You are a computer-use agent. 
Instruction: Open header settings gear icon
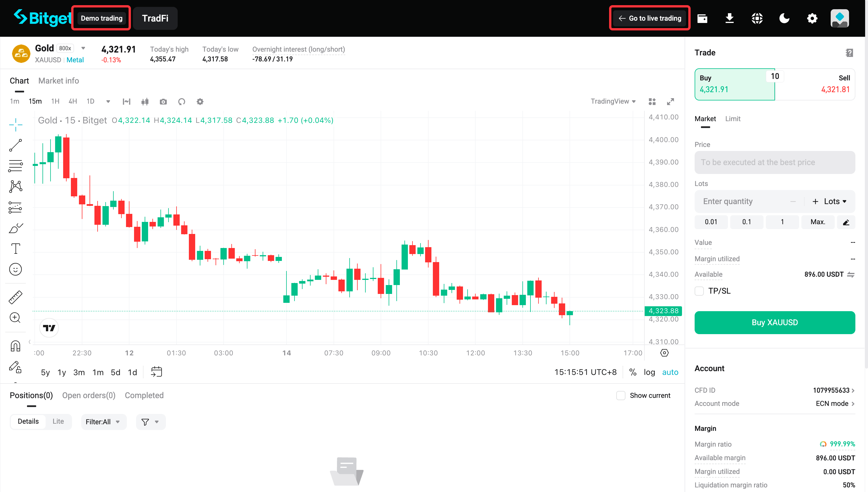(812, 18)
